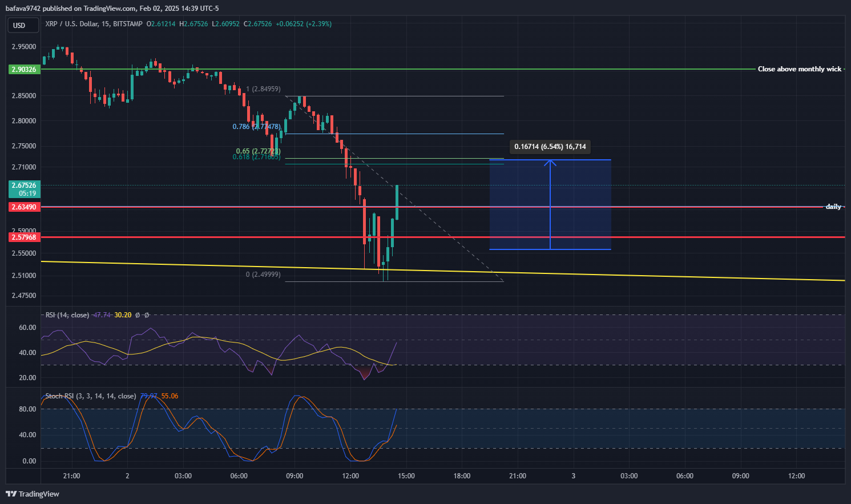
Task: Click the 2.95000 price axis label
Action: point(24,47)
